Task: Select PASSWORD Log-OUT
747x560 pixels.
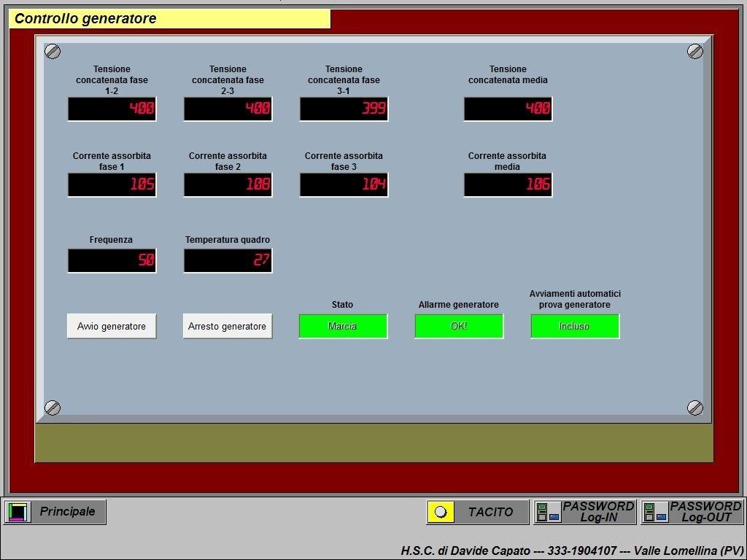Action: [x=692, y=512]
